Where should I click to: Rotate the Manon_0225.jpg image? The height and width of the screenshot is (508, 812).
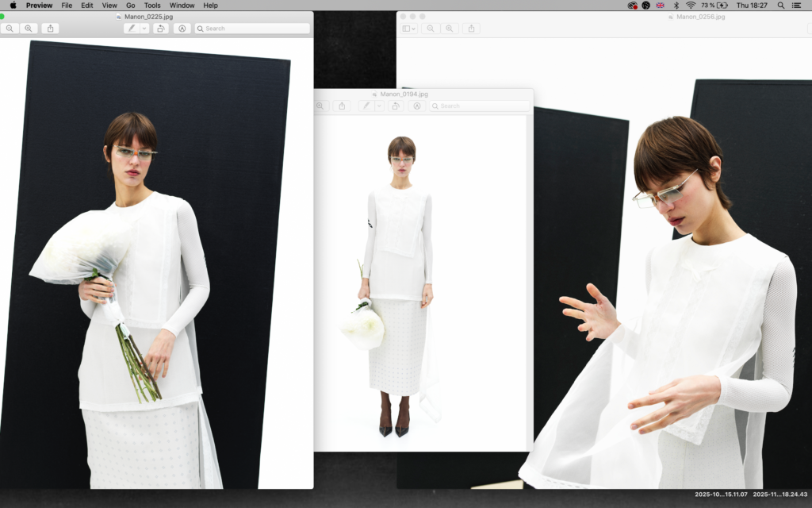click(x=161, y=29)
